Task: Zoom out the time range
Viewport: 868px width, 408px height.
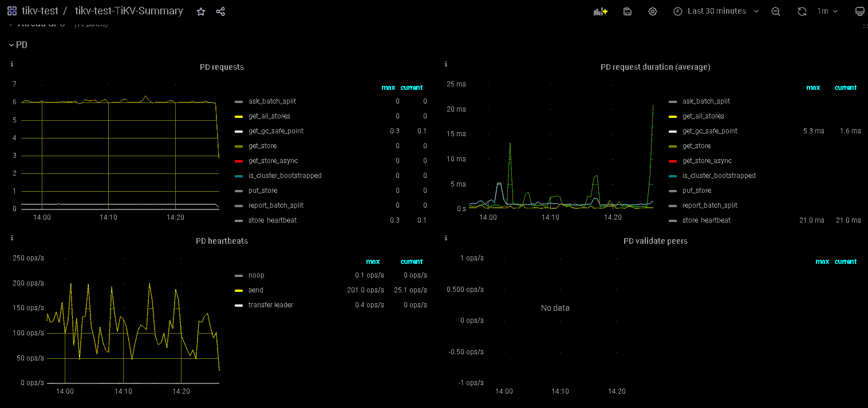Action: (775, 11)
